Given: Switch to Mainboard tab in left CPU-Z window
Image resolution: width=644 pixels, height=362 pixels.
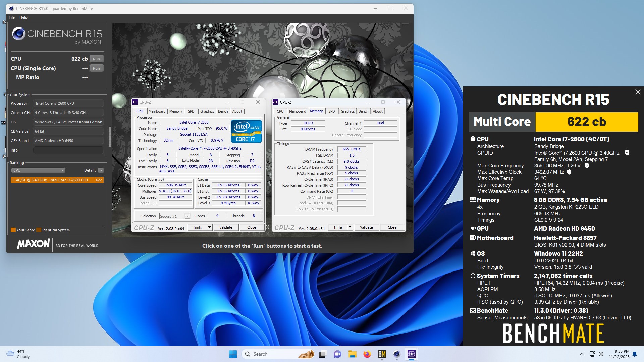Looking at the screenshot, I should point(157,111).
